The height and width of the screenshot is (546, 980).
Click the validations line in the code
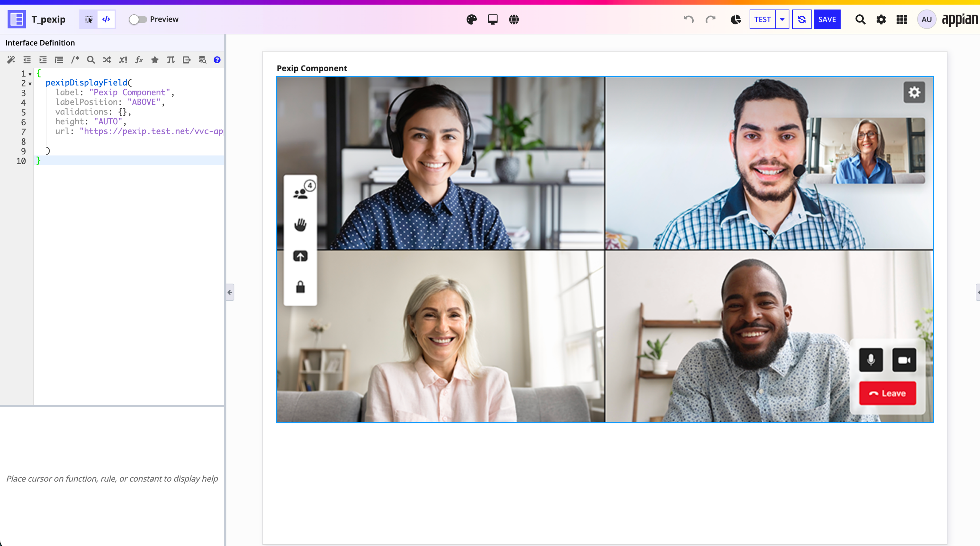click(x=93, y=112)
